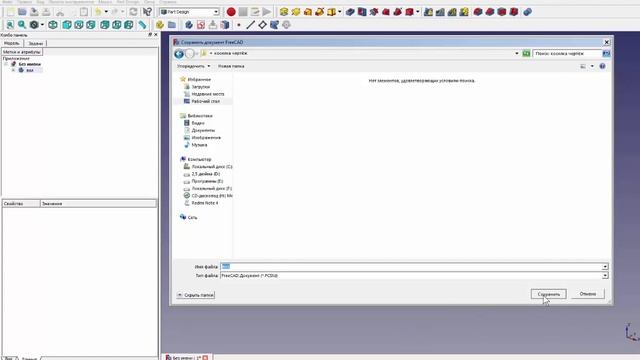Click green refresh button beside address bar
The width and height of the screenshot is (640, 360).
[x=527, y=53]
